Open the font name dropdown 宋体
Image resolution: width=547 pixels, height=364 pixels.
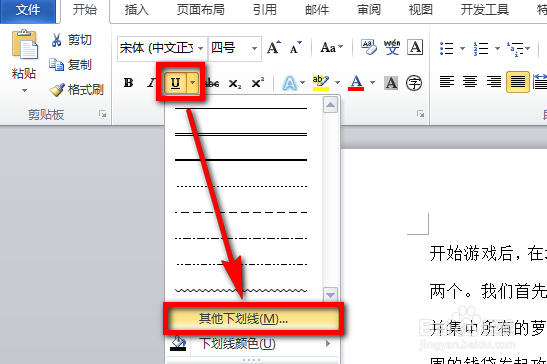pyautogui.click(x=201, y=48)
